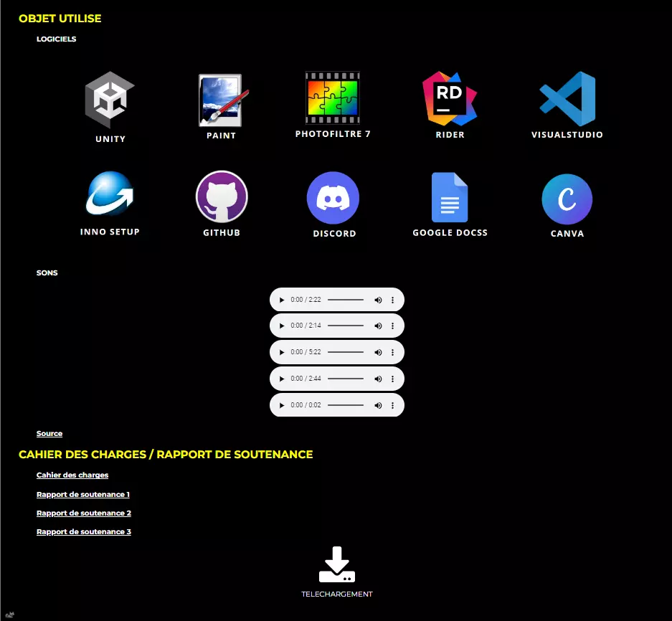Open more options for 0:02 audio
This screenshot has width=672, height=621.
pyautogui.click(x=392, y=405)
